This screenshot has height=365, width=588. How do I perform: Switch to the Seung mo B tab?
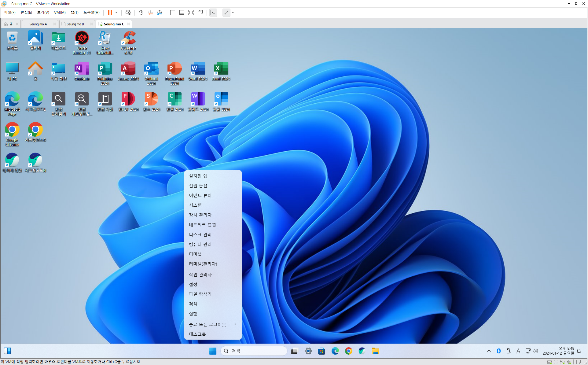click(x=75, y=24)
